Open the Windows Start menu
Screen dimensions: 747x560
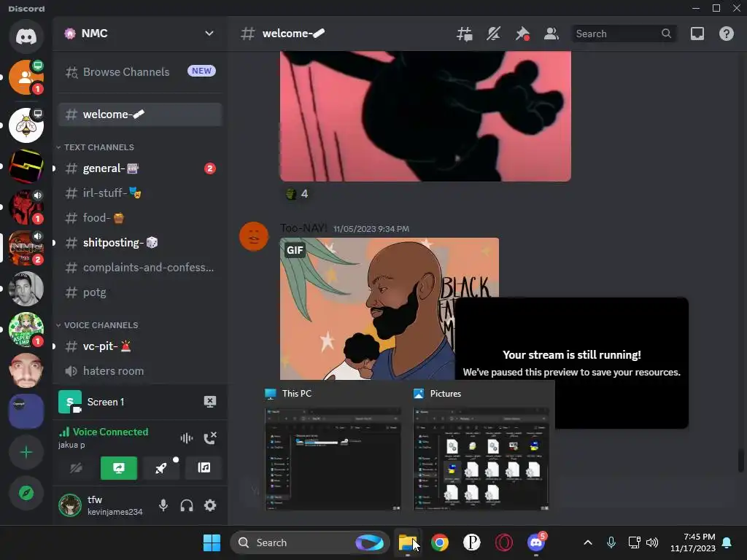[212, 542]
